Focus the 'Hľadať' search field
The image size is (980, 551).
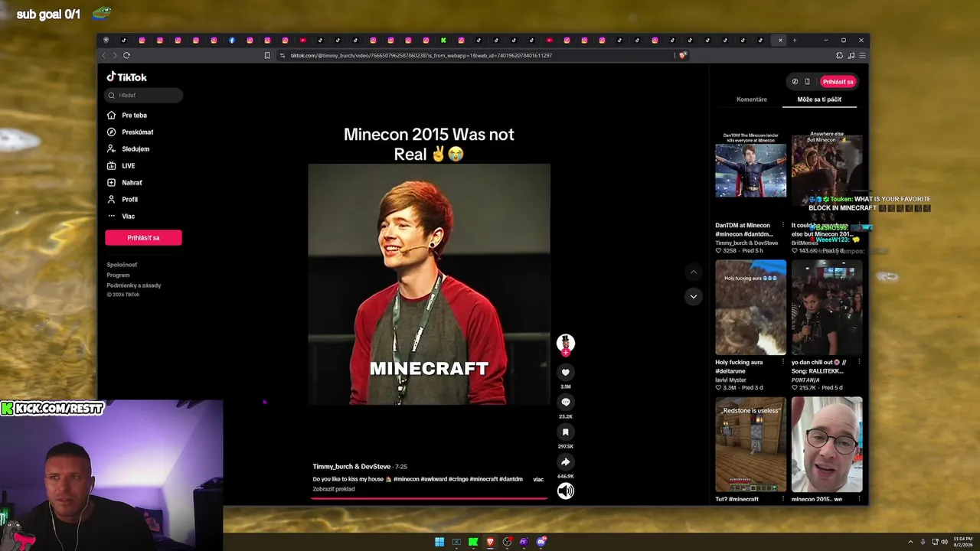point(144,95)
